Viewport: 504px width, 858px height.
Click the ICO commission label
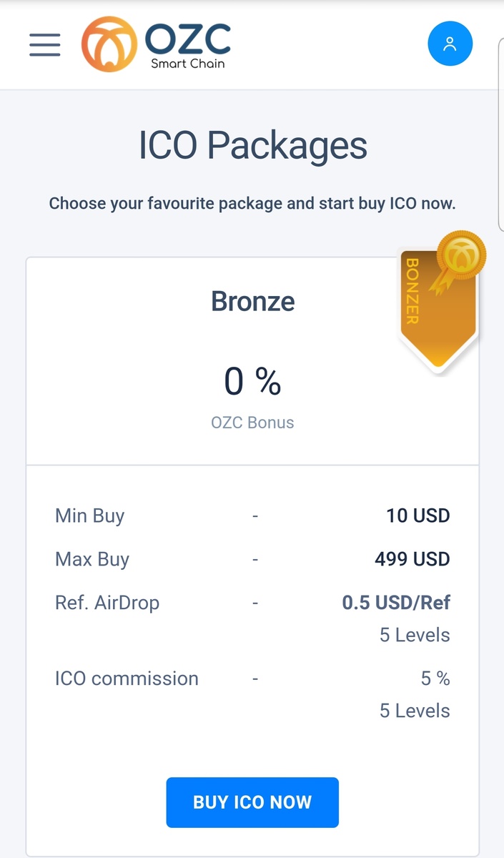tap(127, 679)
